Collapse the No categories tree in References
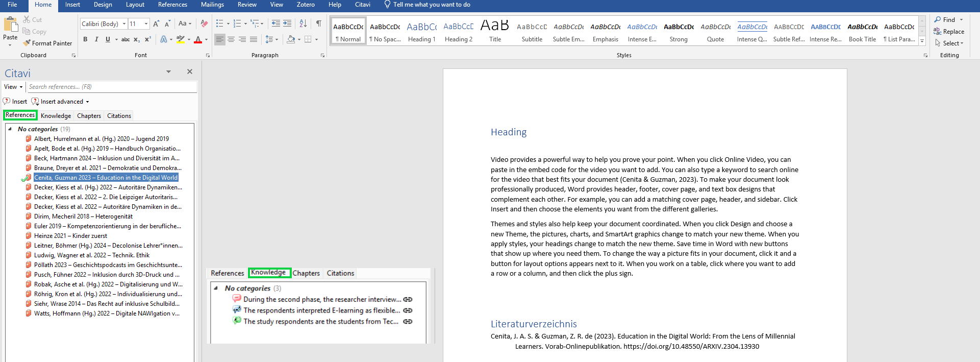 click(10, 129)
